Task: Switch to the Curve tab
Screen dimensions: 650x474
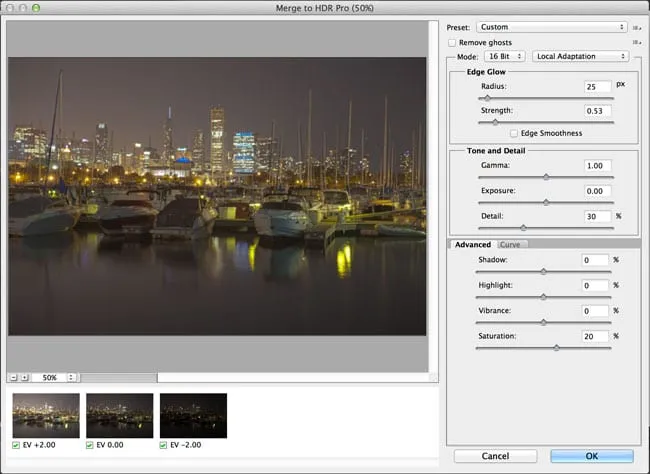Action: (x=510, y=244)
